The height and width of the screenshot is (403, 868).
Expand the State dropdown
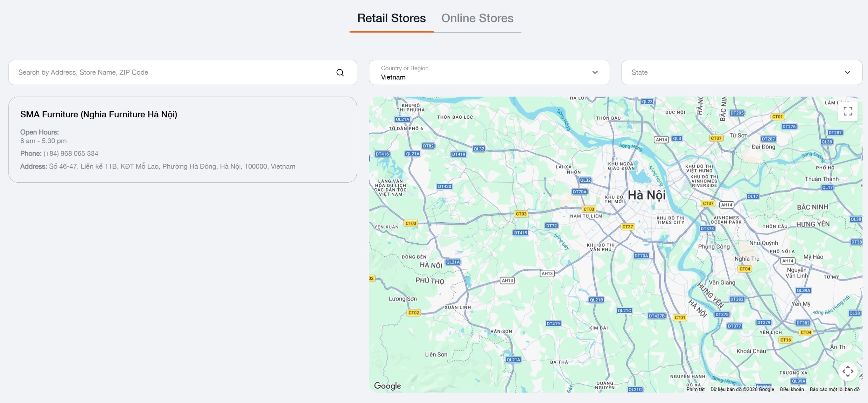(x=742, y=73)
